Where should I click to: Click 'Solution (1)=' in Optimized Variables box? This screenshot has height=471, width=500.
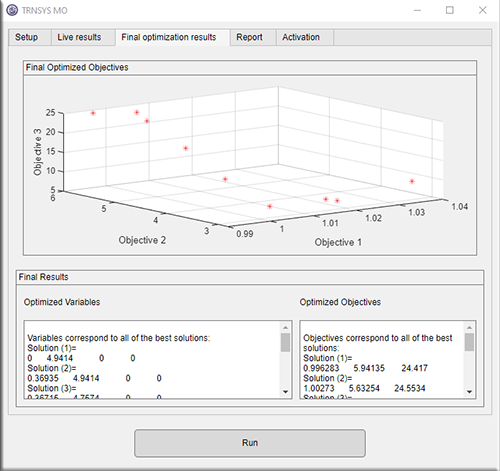pyautogui.click(x=52, y=348)
